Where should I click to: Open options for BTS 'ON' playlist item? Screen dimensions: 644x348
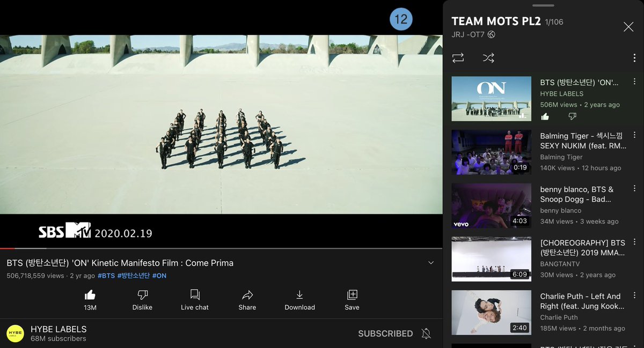tap(634, 82)
